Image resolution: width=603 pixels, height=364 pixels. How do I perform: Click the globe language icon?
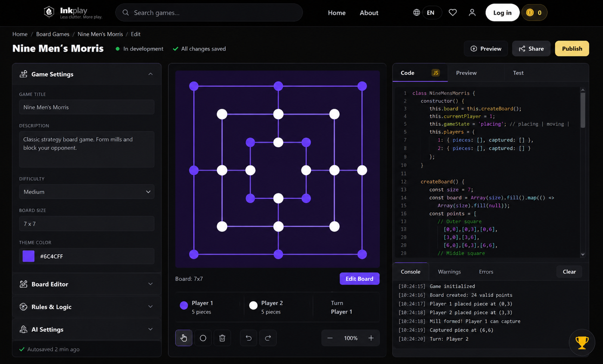click(417, 13)
